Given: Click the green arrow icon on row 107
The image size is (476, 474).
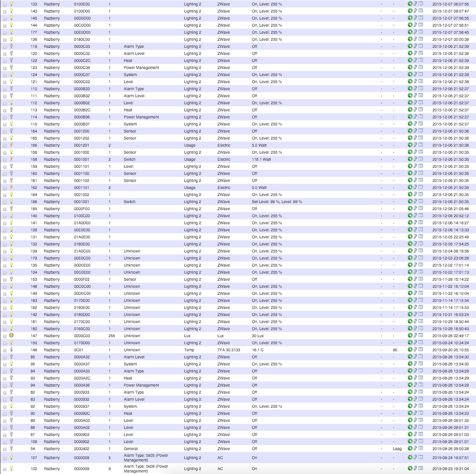Looking at the screenshot, I should [410, 458].
